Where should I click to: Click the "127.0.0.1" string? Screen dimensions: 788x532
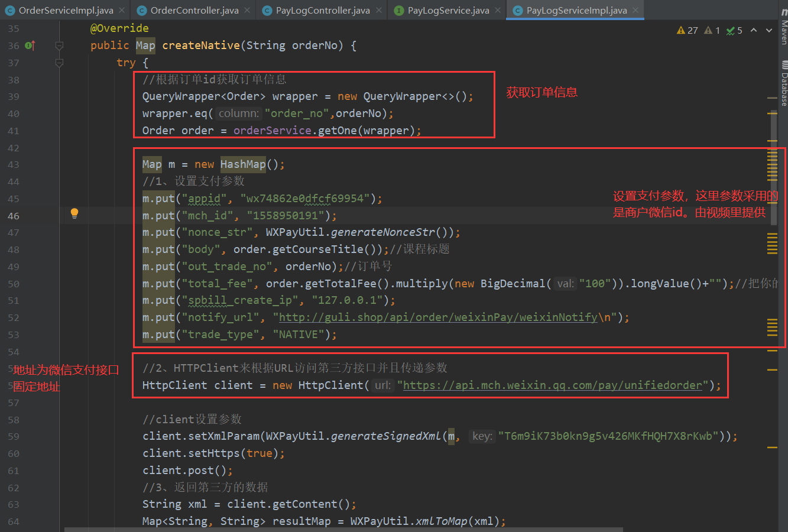point(347,300)
